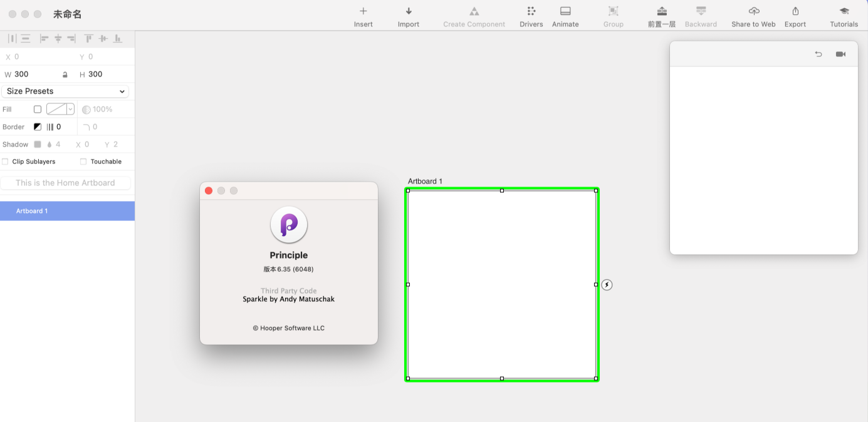
Task: Click the Create Component toolbar icon
Action: 474,11
